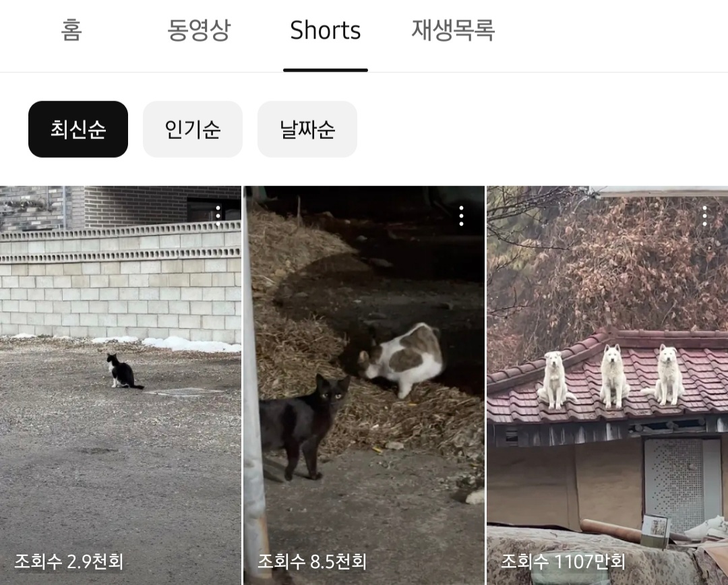Select the Shorts tab
Image resolution: width=728 pixels, height=585 pixels.
(x=326, y=30)
